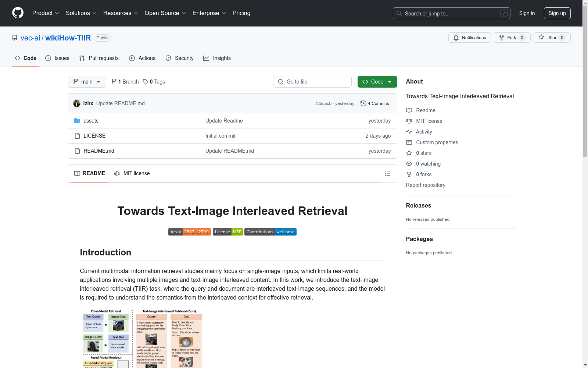The image size is (588, 368).
Task: Open the MIT license tab
Action: (132, 173)
